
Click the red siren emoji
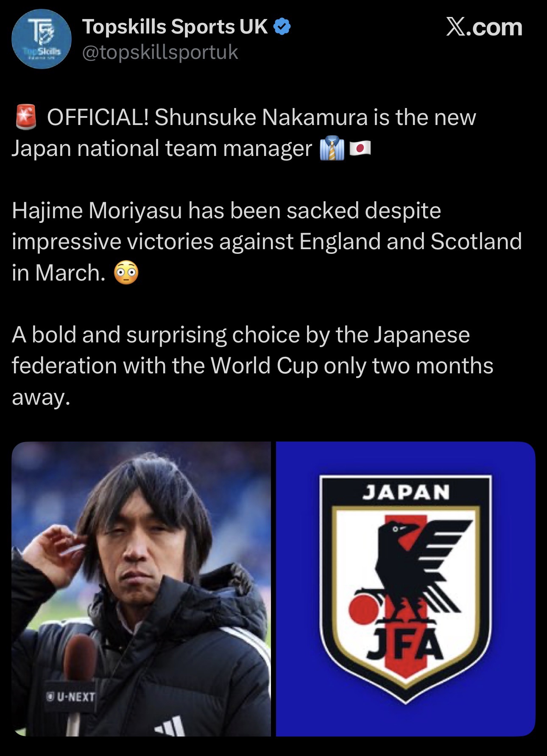coord(26,117)
